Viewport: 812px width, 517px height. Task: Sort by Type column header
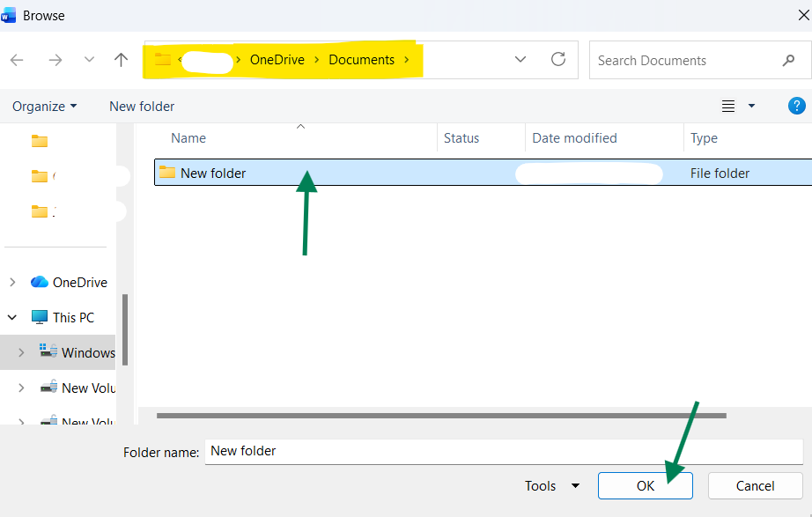(704, 138)
